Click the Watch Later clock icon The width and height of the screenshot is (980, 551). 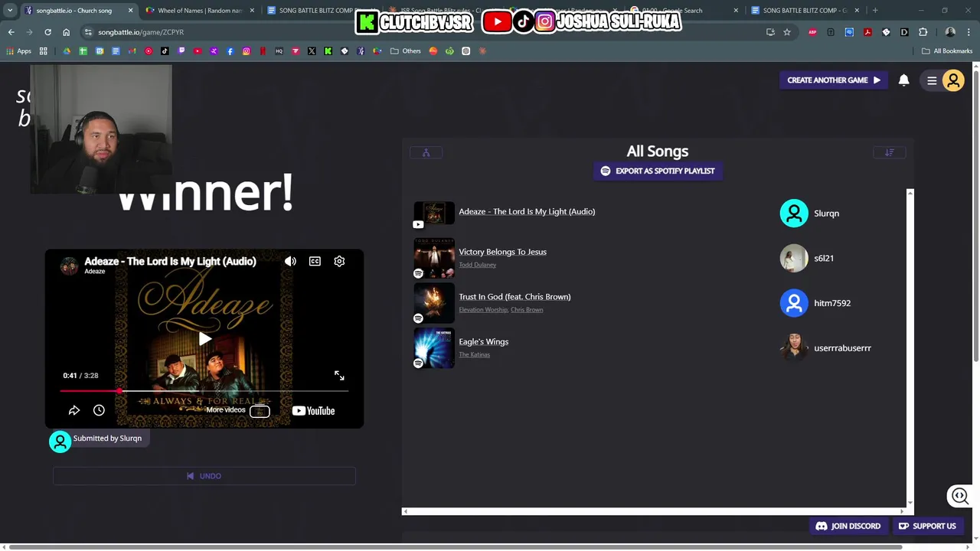coord(99,410)
